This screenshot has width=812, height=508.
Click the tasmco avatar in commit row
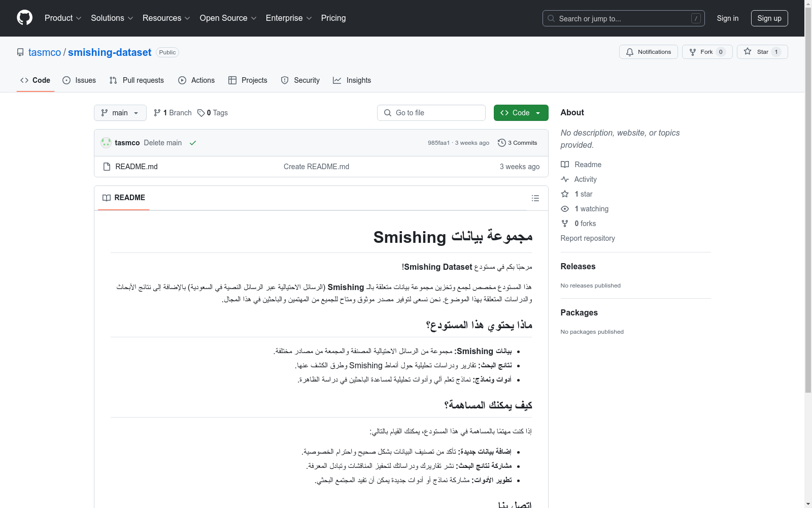tap(106, 143)
